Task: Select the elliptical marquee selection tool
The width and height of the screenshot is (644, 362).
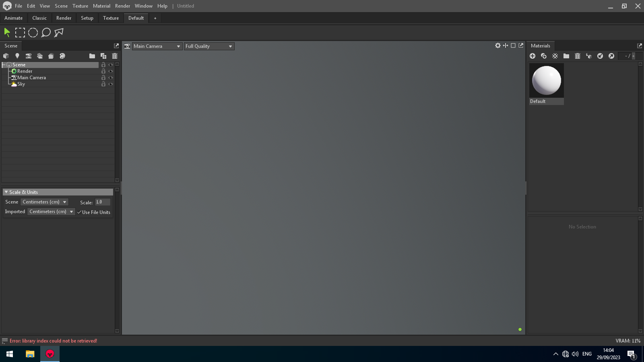Action: point(33,33)
